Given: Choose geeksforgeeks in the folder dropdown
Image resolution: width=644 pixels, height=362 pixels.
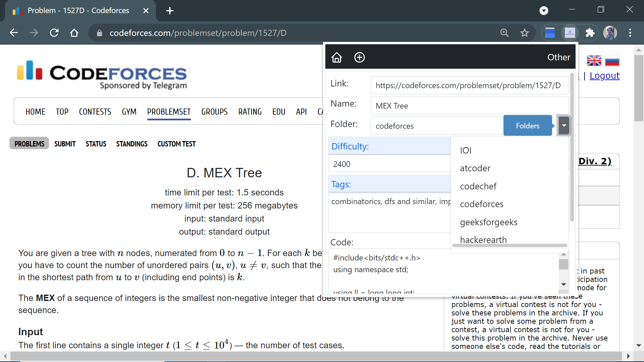Looking at the screenshot, I should [488, 222].
